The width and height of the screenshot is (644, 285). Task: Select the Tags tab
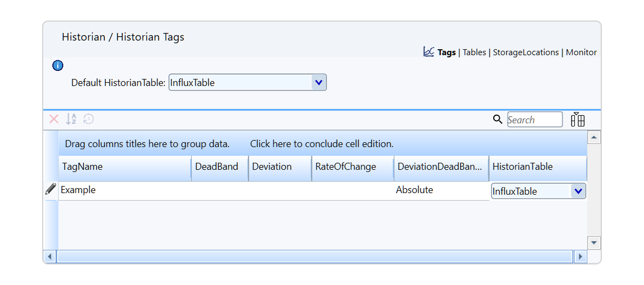click(x=446, y=52)
